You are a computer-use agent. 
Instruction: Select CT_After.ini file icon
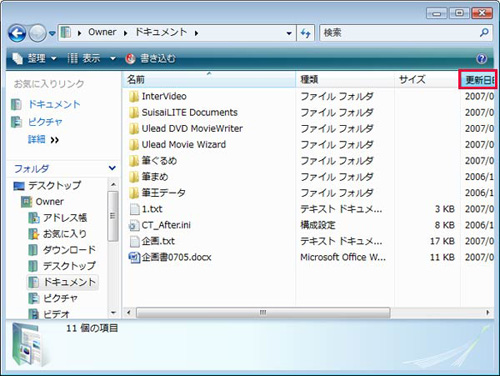134,225
